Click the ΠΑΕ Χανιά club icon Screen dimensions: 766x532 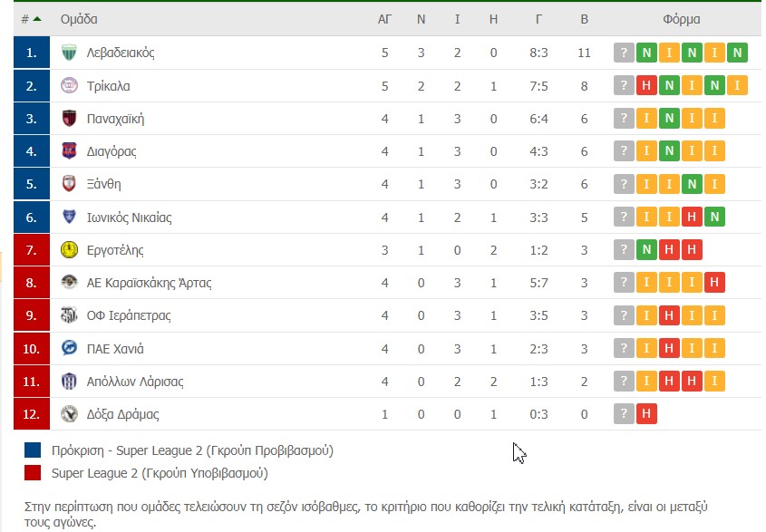(69, 348)
